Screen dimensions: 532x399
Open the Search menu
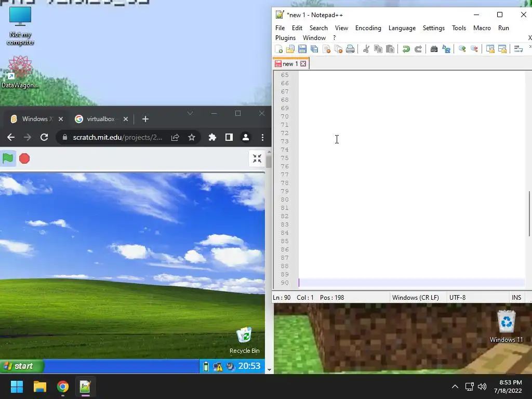click(x=318, y=28)
